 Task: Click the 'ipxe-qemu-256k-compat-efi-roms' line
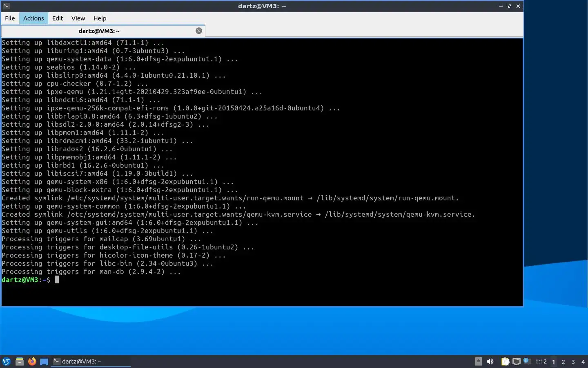[x=171, y=108]
